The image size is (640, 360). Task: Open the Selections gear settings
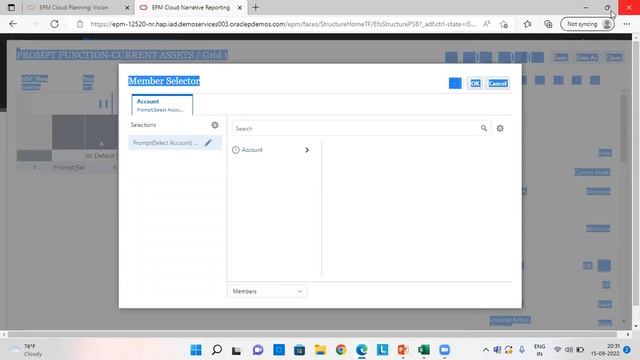tap(215, 125)
